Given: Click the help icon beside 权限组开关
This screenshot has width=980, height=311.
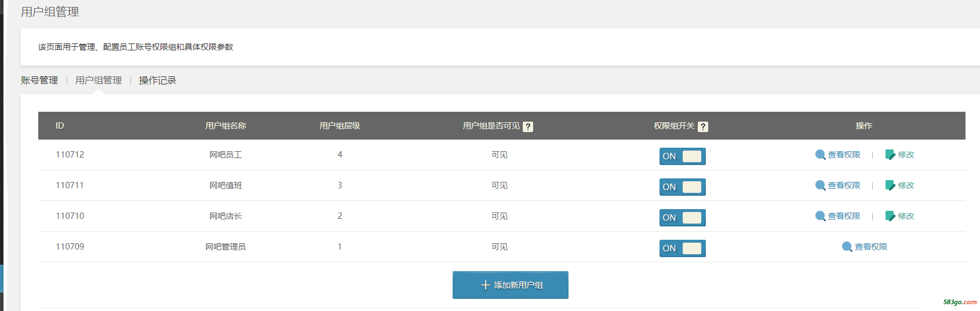Looking at the screenshot, I should point(702,127).
